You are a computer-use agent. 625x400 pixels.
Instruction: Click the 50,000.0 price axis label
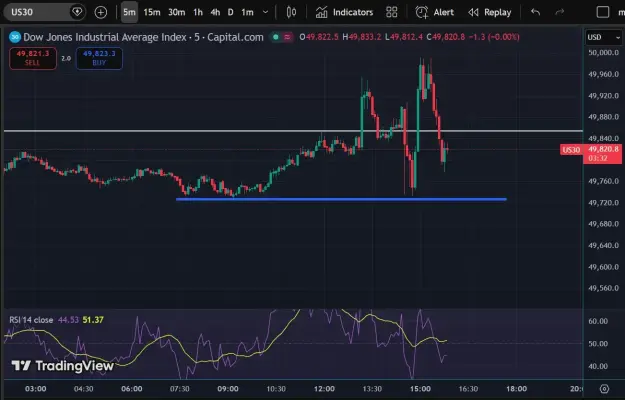point(603,53)
